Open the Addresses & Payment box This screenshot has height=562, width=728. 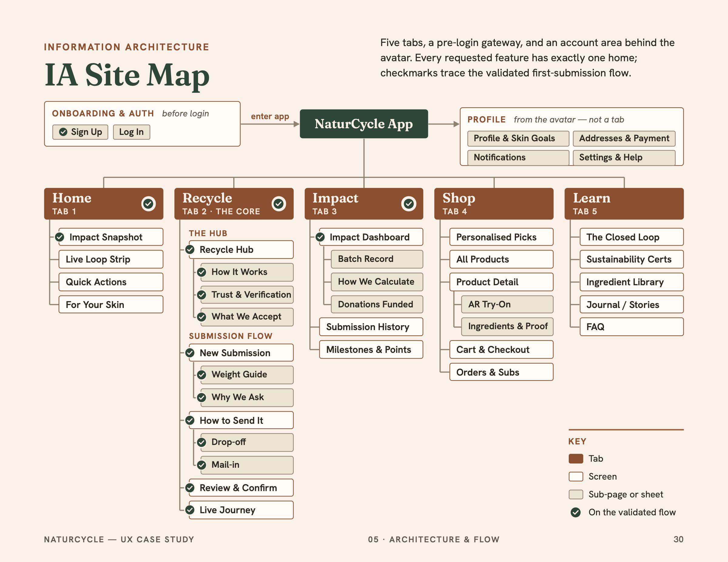624,138
